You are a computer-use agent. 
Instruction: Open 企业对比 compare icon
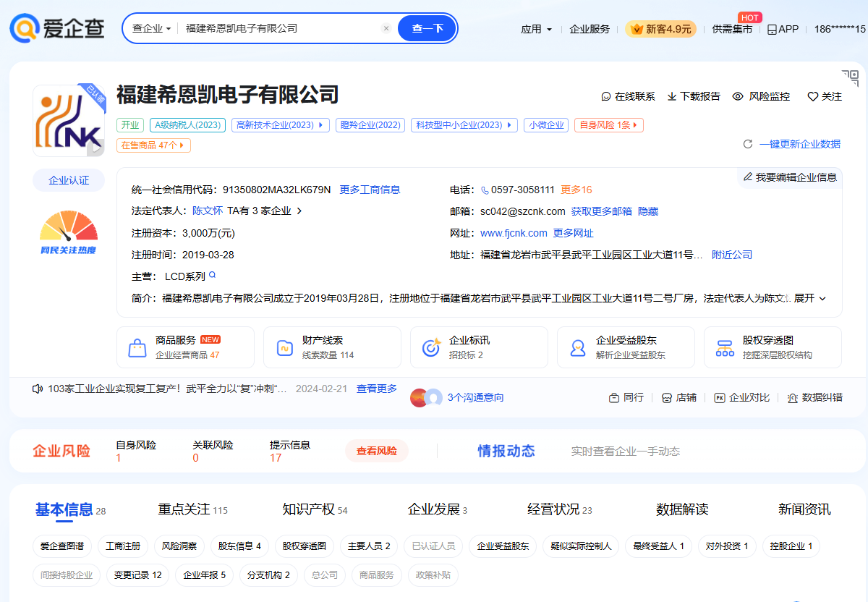tap(720, 397)
